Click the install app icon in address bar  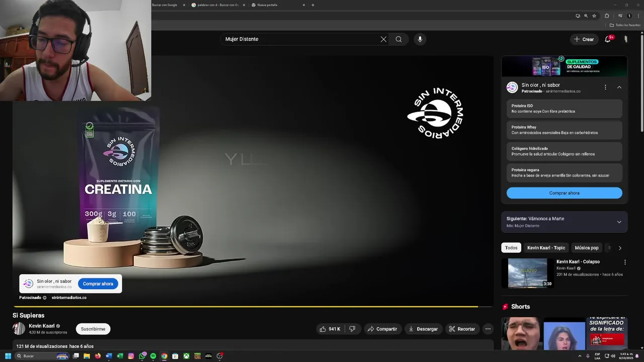pos(578,16)
